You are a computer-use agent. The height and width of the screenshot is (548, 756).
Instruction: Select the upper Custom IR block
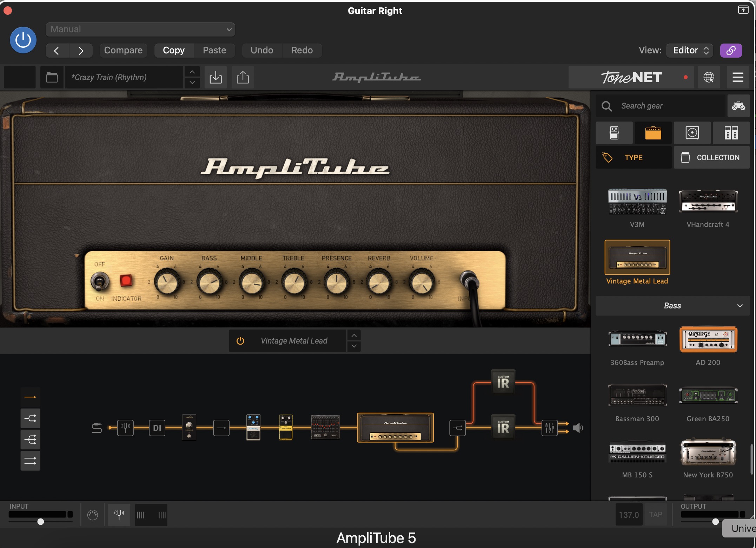(503, 381)
